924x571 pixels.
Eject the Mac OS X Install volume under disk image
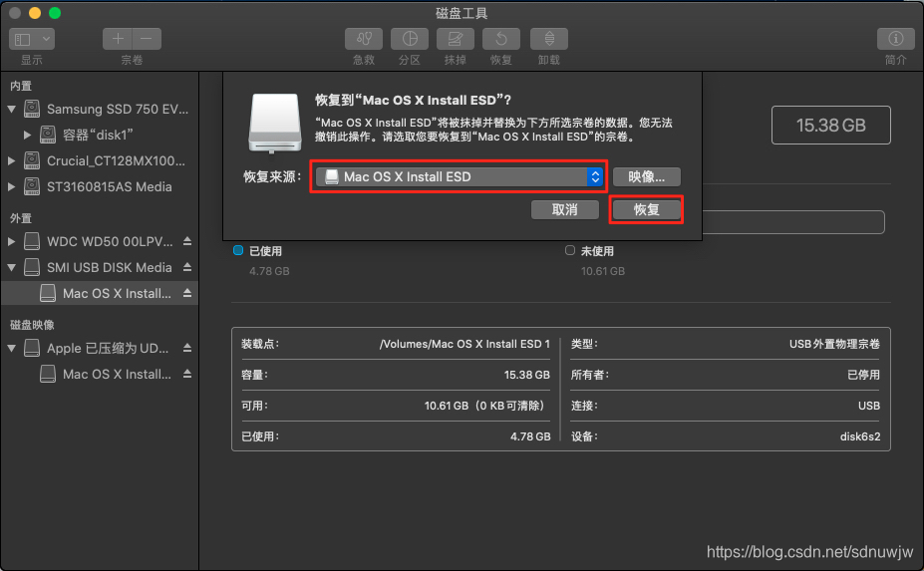(x=187, y=374)
